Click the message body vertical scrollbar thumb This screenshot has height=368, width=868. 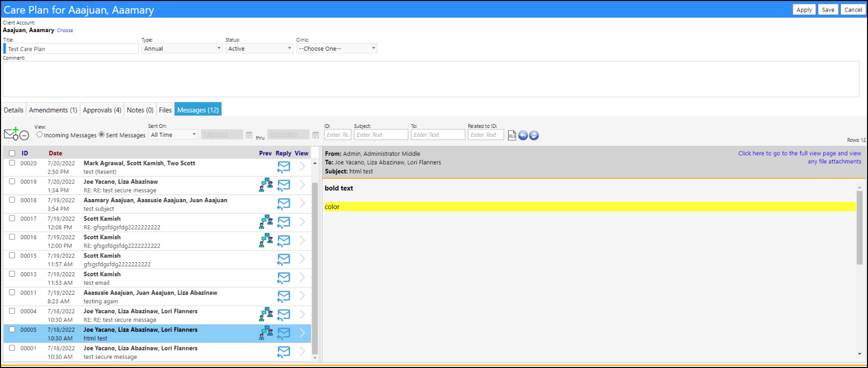coord(859,228)
